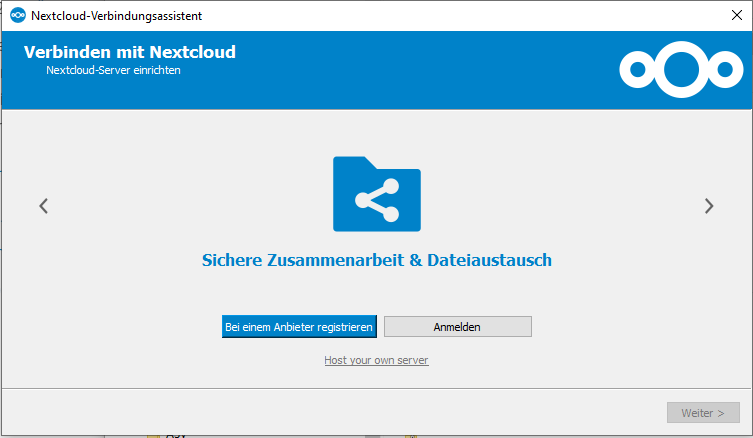Image resolution: width=753 pixels, height=438 pixels.
Task: Advance to the next slide with the right chevron
Action: click(709, 206)
